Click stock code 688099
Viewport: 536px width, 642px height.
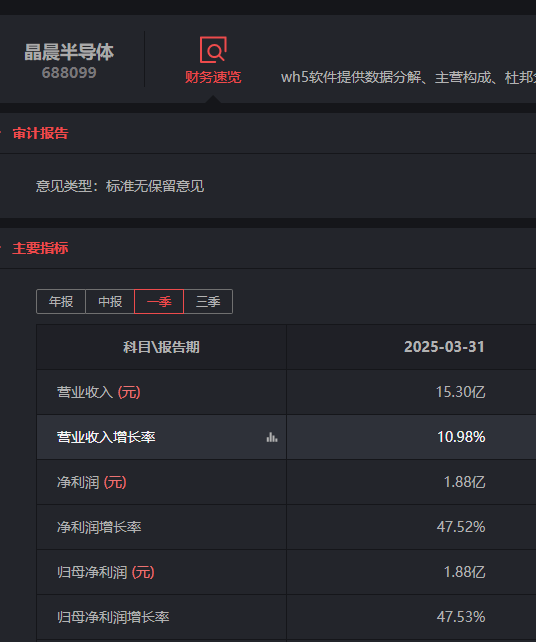point(69,73)
